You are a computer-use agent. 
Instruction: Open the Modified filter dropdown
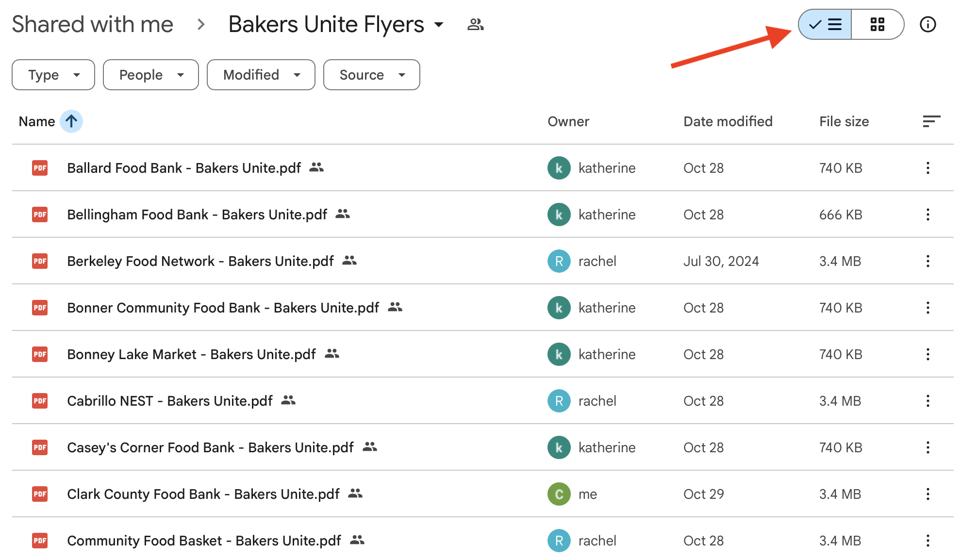point(261,75)
